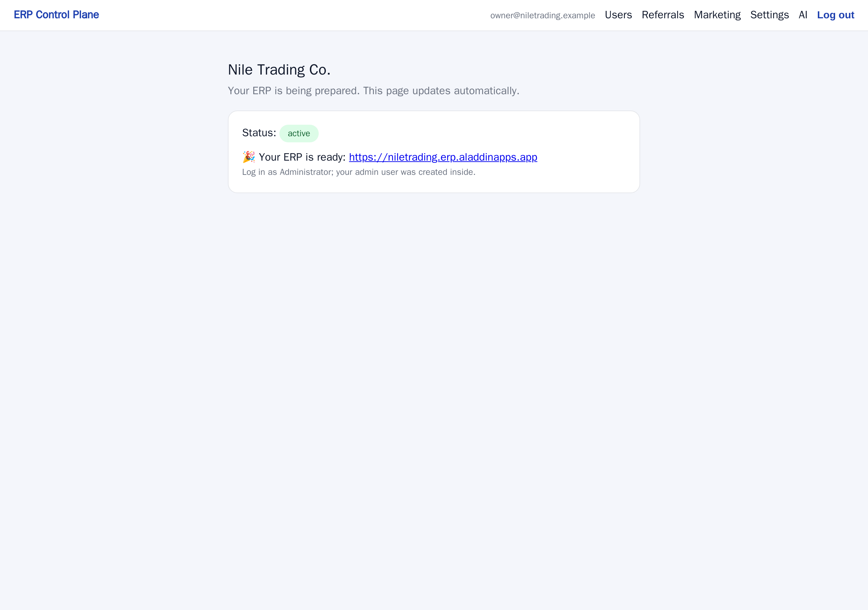Navigate to Marketing
This screenshot has height=610, width=868.
[717, 15]
